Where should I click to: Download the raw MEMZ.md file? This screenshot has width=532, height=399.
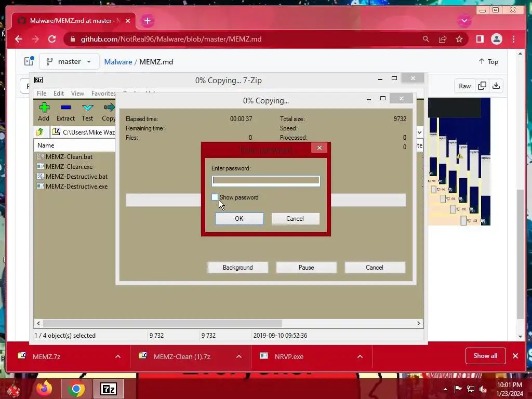[x=496, y=86]
